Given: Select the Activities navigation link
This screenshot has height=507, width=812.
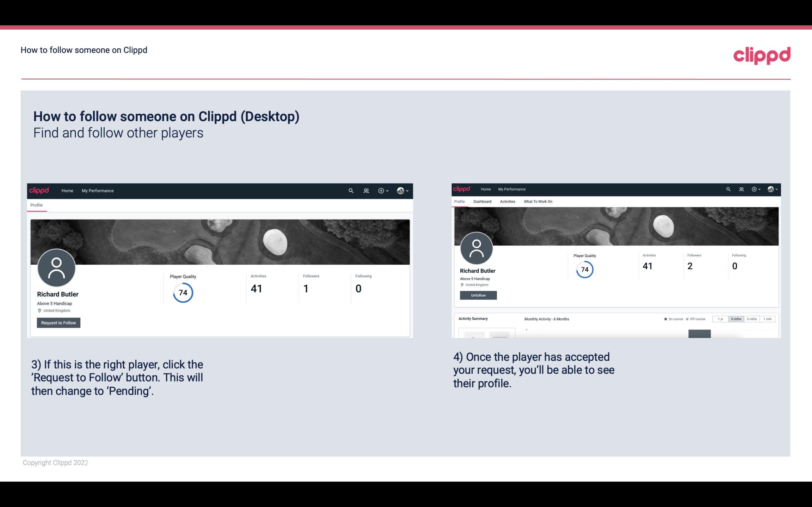Looking at the screenshot, I should point(507,202).
